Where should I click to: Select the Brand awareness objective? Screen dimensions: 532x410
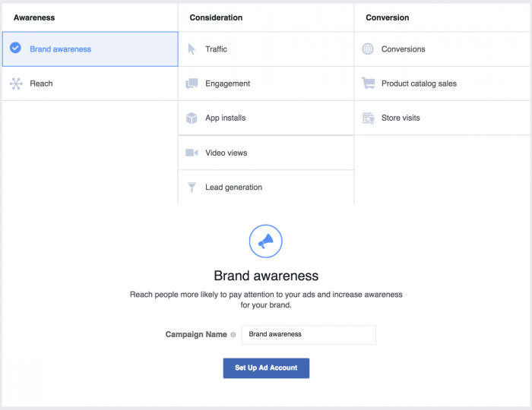point(61,49)
